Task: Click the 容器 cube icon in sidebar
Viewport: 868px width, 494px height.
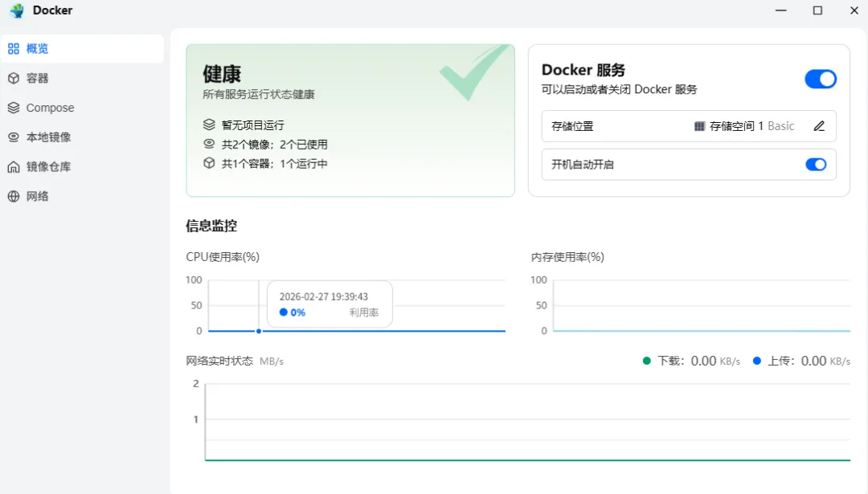Action: [x=14, y=78]
